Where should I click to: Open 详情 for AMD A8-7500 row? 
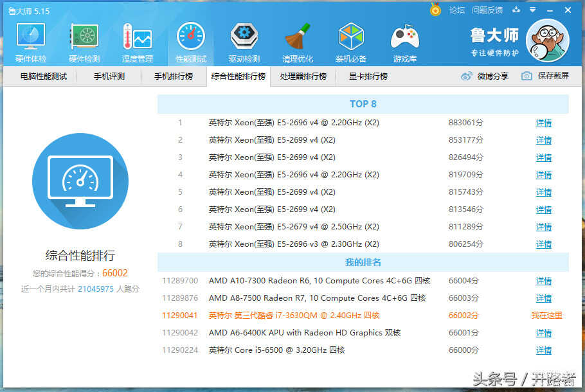pyautogui.click(x=544, y=298)
